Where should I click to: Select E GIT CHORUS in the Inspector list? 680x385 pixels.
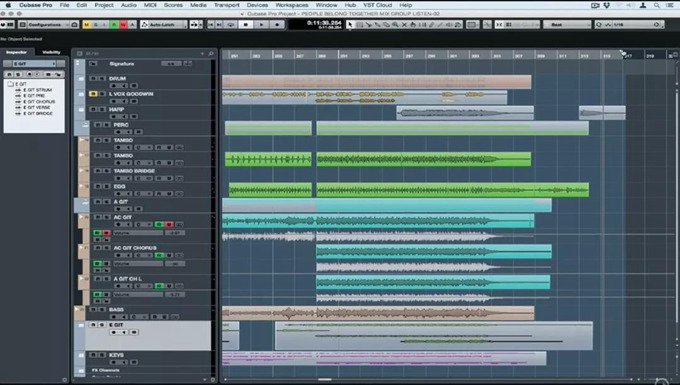pos(39,101)
